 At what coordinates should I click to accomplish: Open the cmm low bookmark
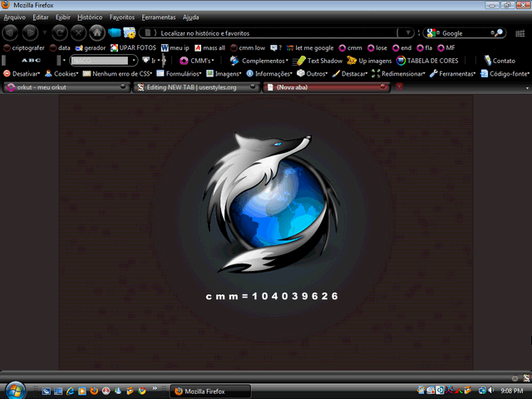point(248,48)
